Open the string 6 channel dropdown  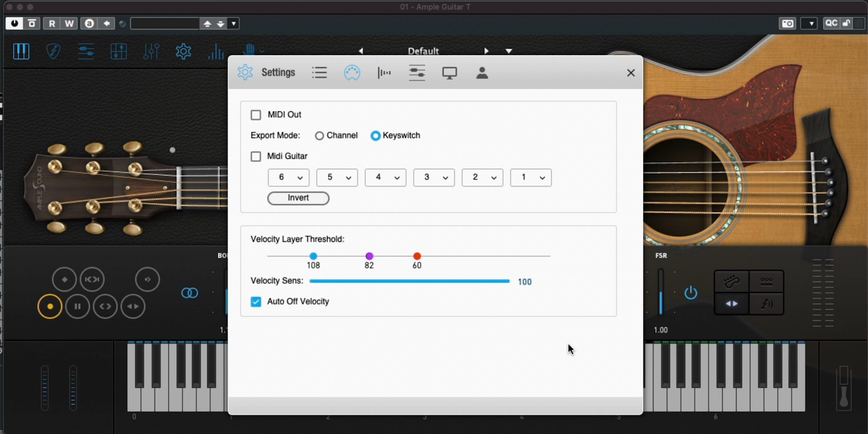click(x=289, y=178)
